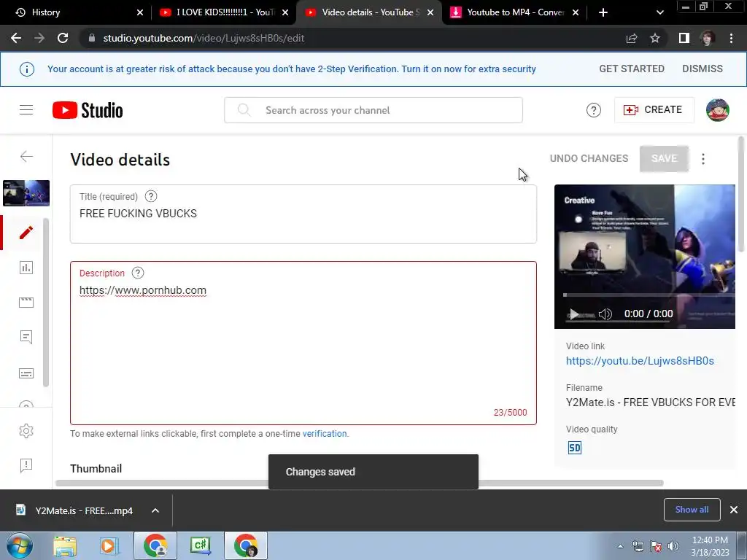Open Chrome three-dot menu

click(731, 38)
